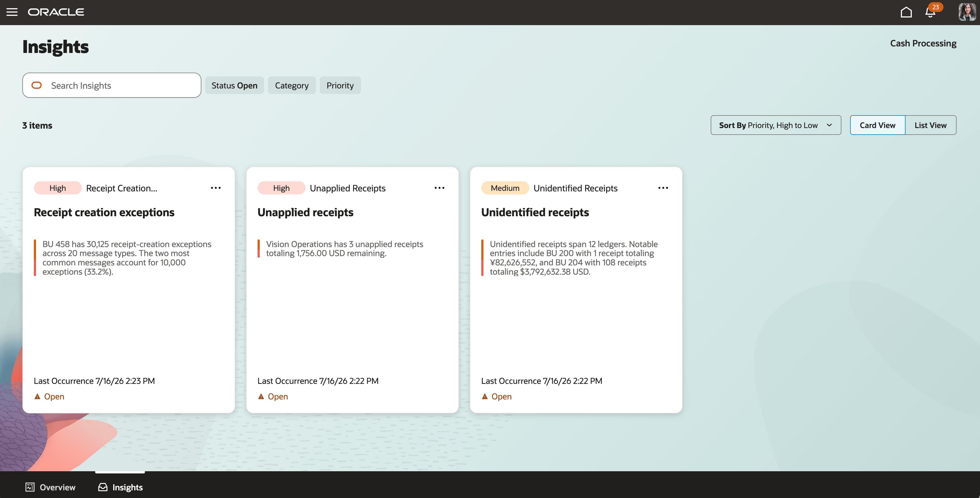The image size is (980, 498).
Task: Click High badge on Receipt Creation card
Action: tap(58, 188)
